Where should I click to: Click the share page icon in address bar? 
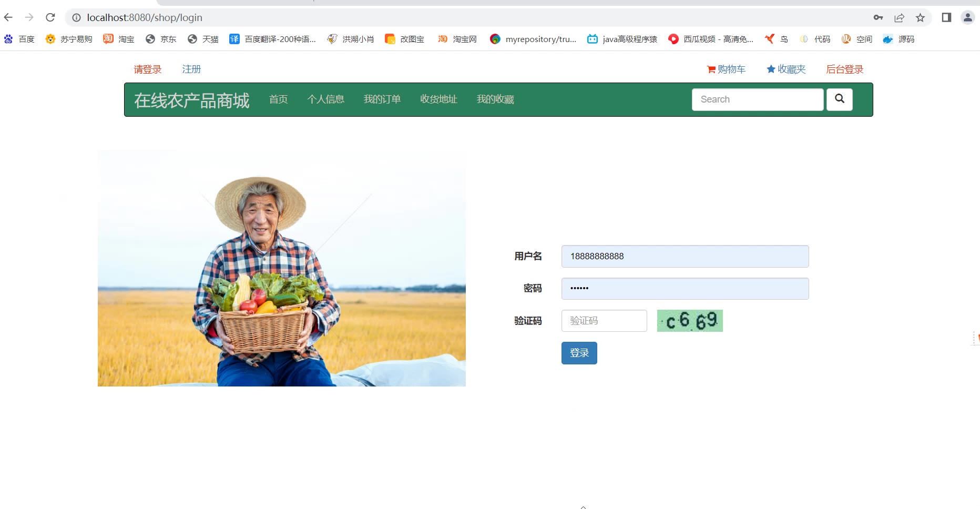coord(899,17)
